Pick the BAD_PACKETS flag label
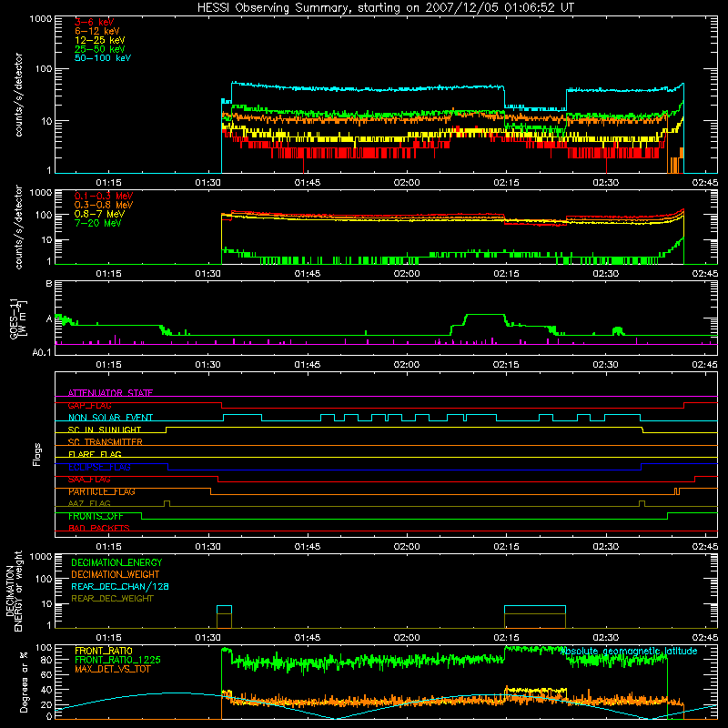This screenshot has height=728, width=728. click(x=99, y=528)
